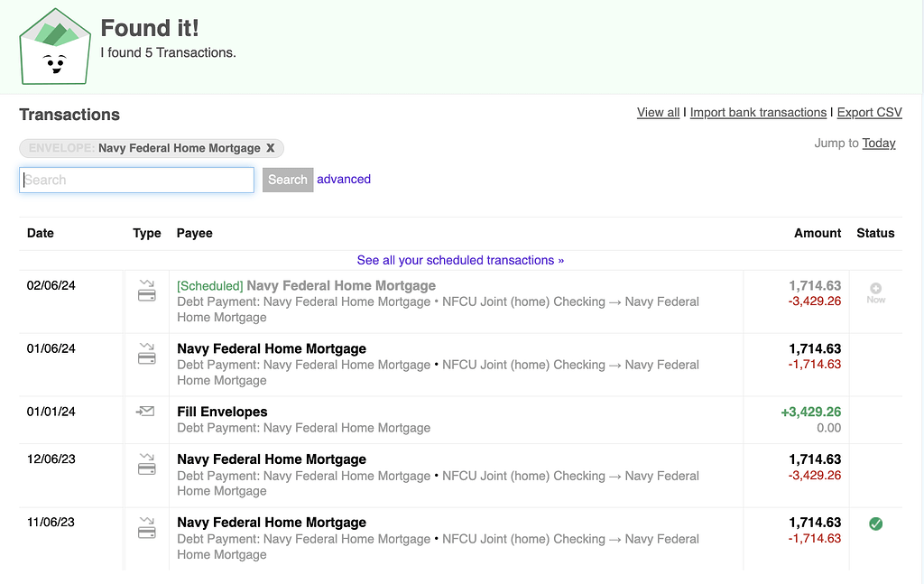Click Fill Envelopes icon on 01/01/24 row
This screenshot has width=924, height=584.
(x=145, y=412)
